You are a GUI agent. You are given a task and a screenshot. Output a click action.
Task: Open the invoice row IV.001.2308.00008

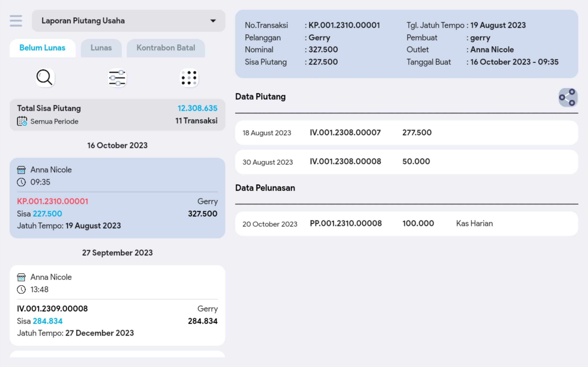345,162
